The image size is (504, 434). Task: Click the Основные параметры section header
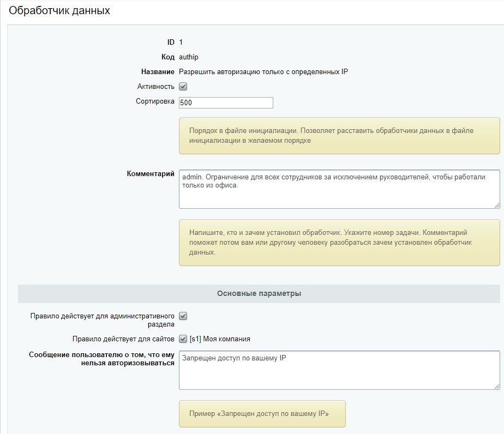pyautogui.click(x=259, y=293)
